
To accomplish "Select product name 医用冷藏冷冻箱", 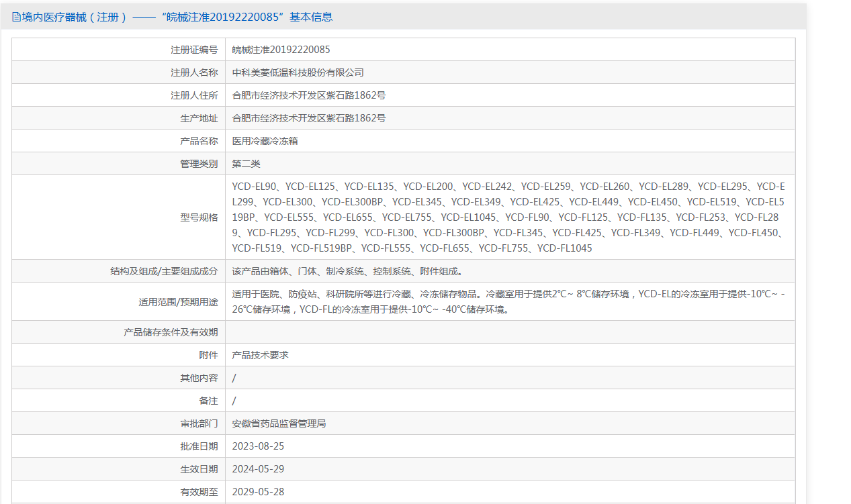I will coord(265,141).
